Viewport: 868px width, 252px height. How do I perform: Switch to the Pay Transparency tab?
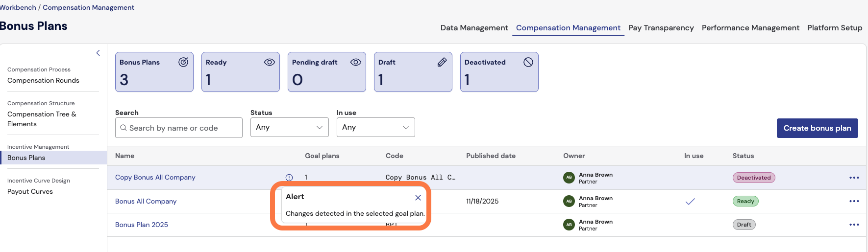(x=661, y=28)
